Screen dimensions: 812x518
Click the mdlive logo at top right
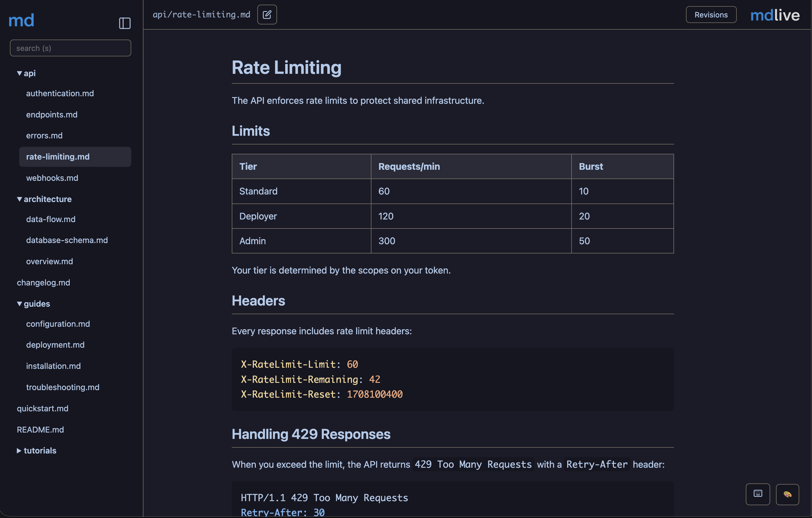pyautogui.click(x=775, y=15)
